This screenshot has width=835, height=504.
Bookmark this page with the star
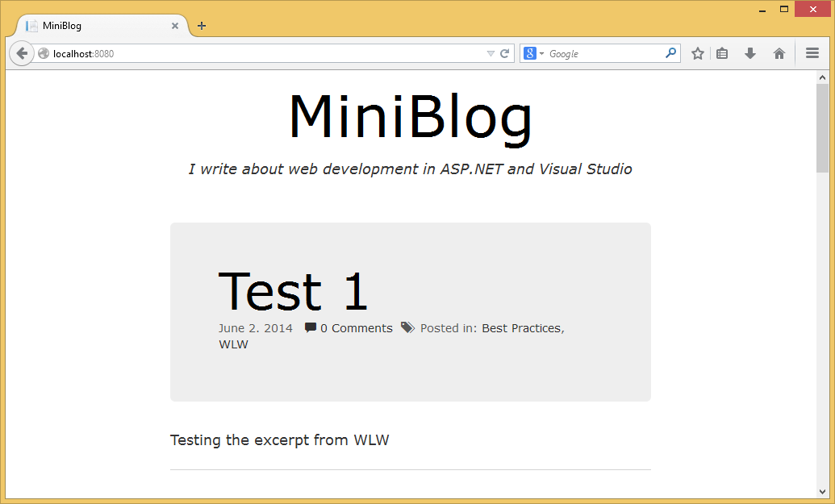pyautogui.click(x=697, y=52)
